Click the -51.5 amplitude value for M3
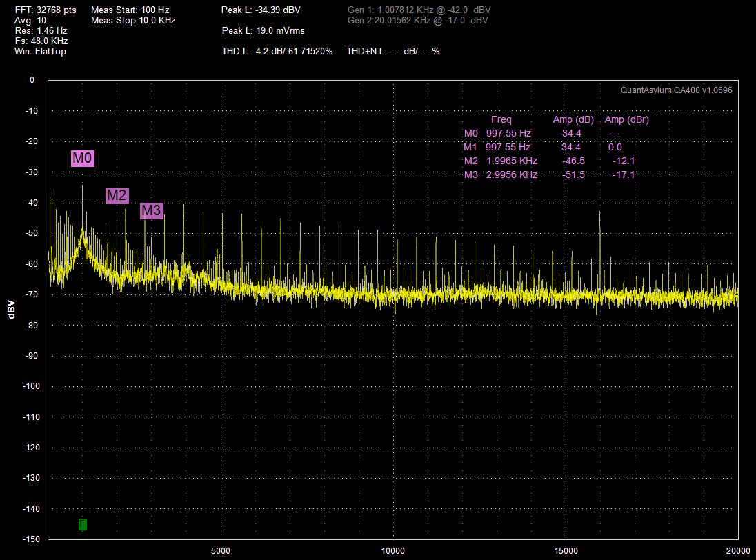 coord(573,174)
